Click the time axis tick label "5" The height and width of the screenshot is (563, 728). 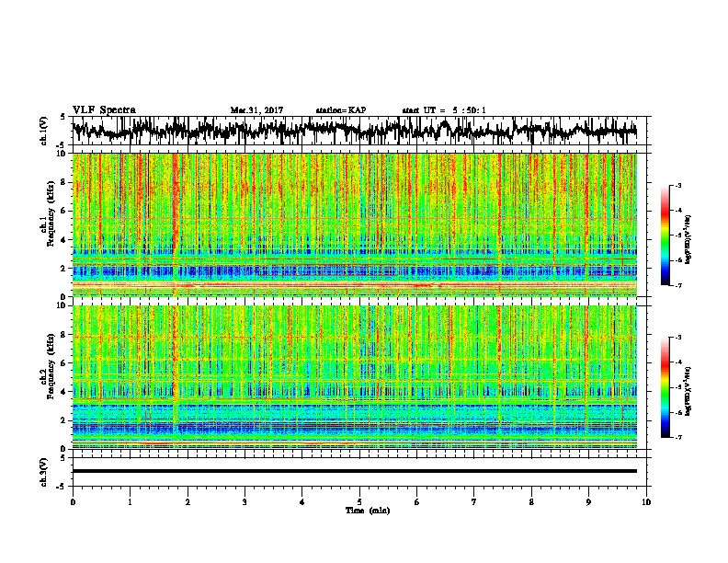click(359, 502)
